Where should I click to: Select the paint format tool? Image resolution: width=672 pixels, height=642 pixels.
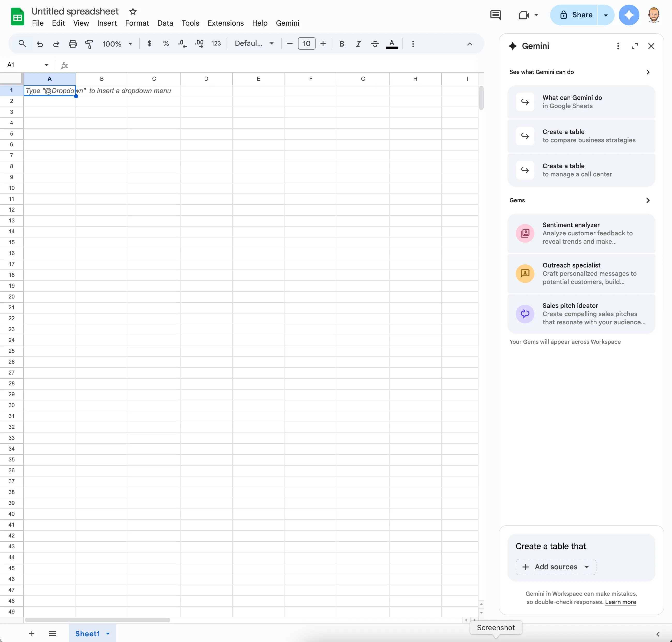89,44
